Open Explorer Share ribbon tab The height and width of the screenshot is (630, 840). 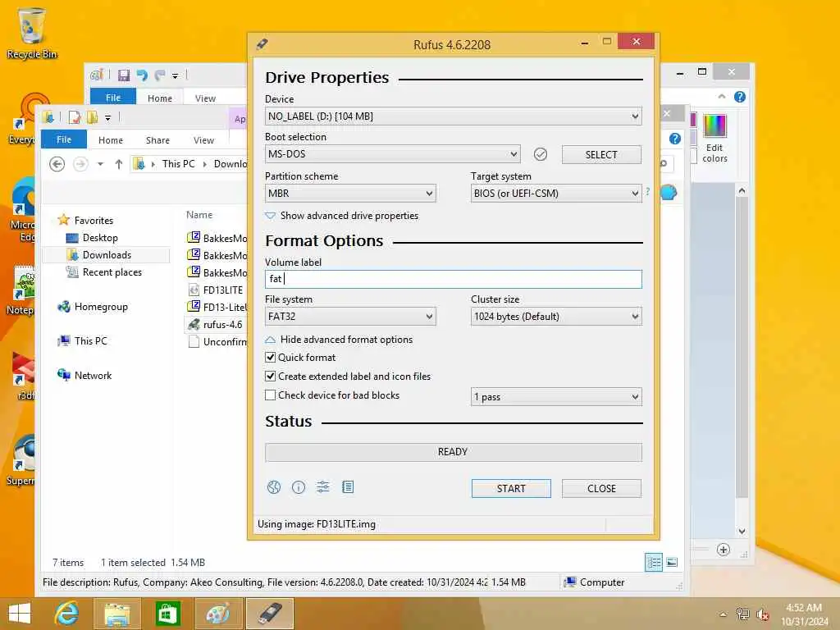point(157,140)
